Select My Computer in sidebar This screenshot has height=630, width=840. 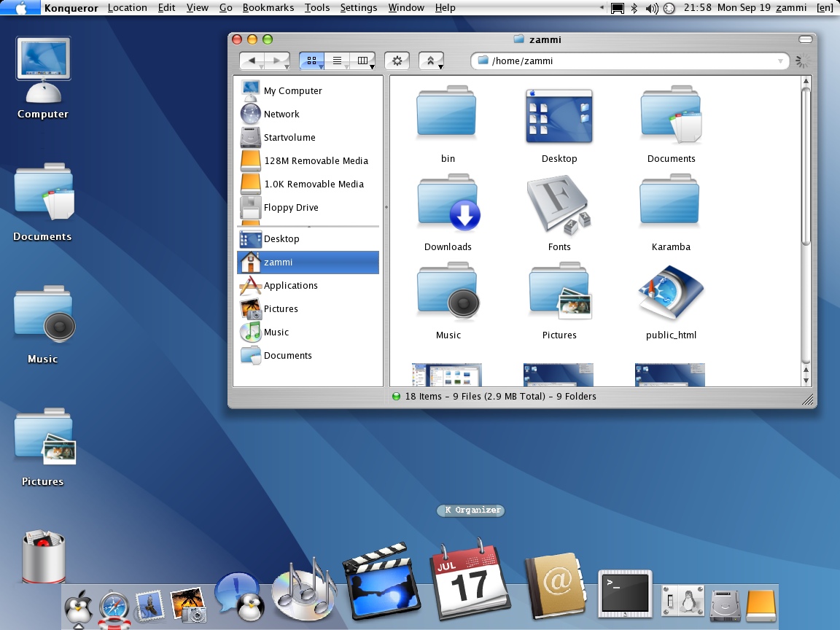(x=308, y=90)
